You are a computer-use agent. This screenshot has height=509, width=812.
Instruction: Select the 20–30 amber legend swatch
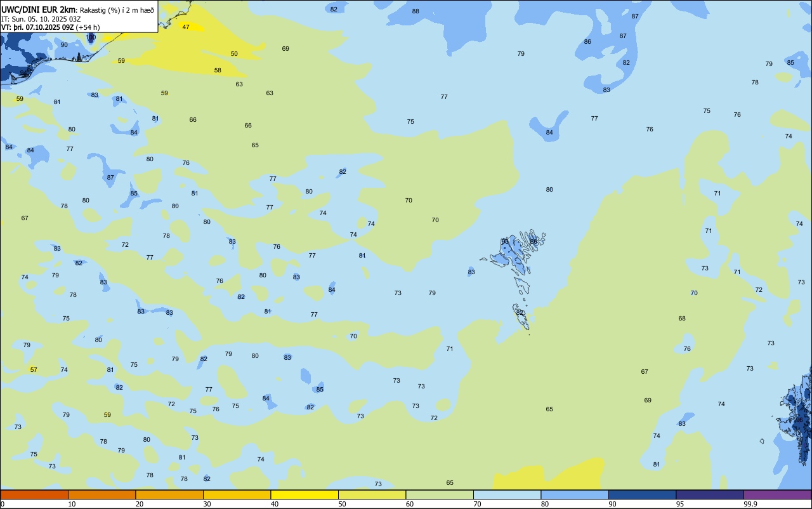click(169, 494)
